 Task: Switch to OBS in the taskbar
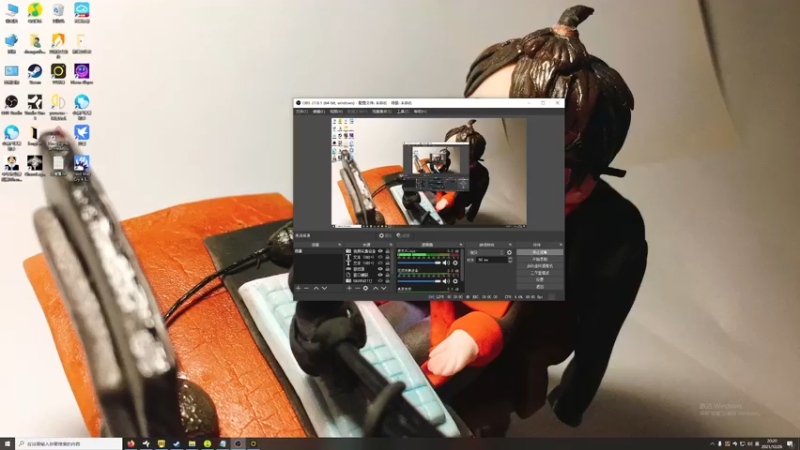tap(238, 444)
